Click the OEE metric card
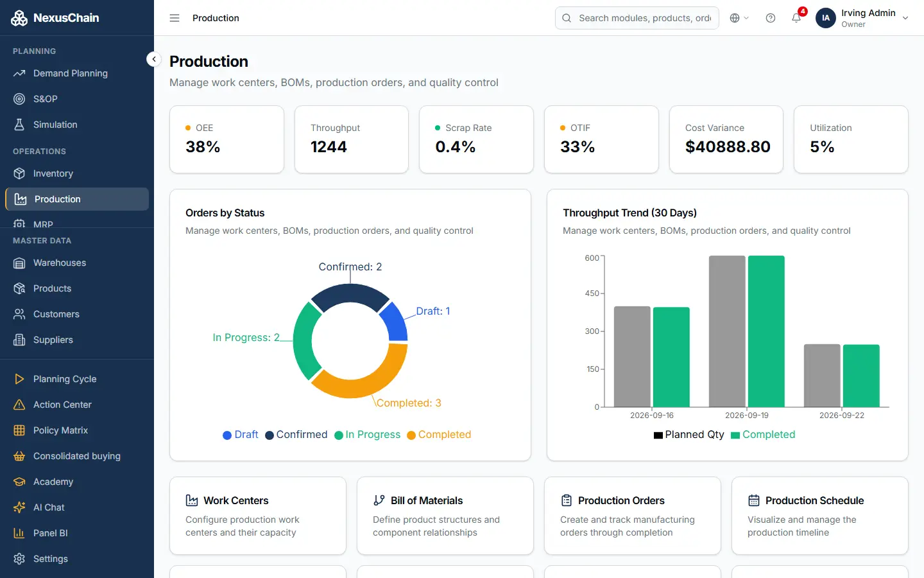924x578 pixels. coord(227,139)
